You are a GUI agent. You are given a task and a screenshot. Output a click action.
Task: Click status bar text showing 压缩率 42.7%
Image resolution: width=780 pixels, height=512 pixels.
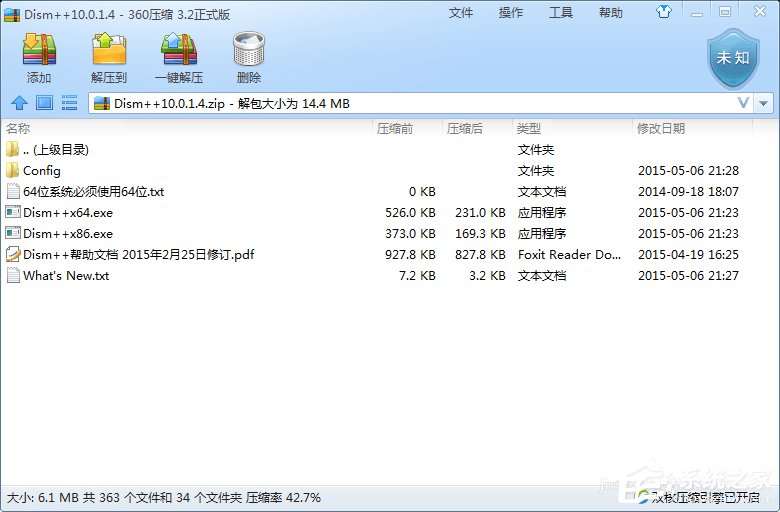pos(284,497)
